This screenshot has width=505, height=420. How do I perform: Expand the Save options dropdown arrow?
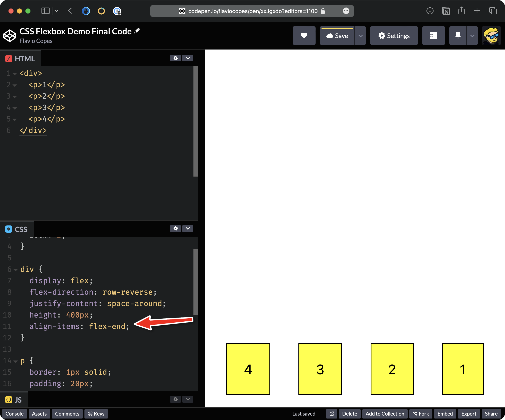360,36
